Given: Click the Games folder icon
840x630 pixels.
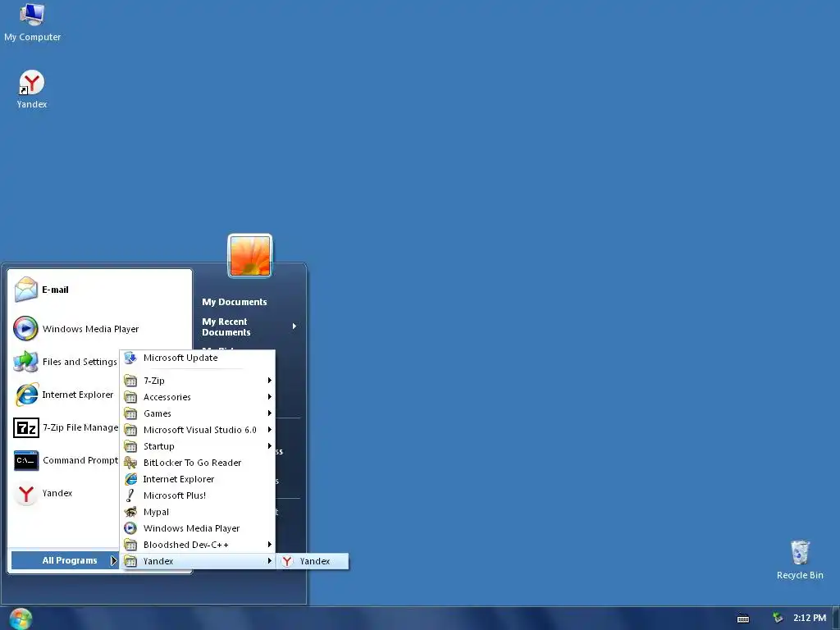Looking at the screenshot, I should [130, 413].
